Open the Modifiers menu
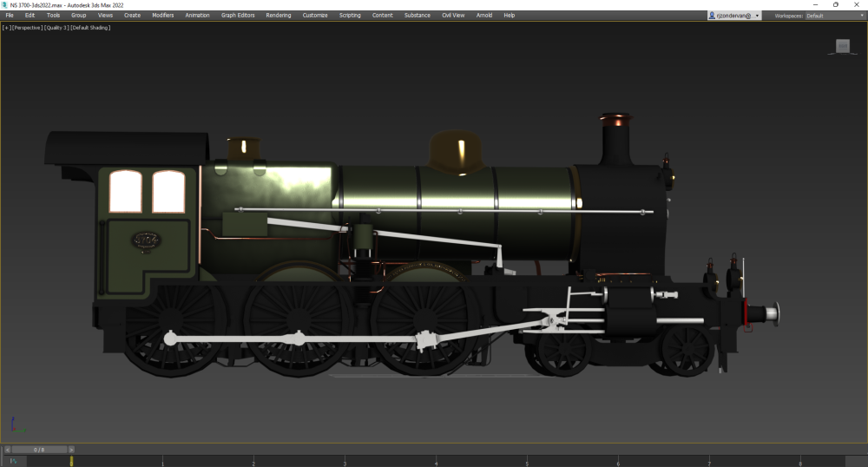Viewport: 868px width, 467px height. (x=162, y=16)
